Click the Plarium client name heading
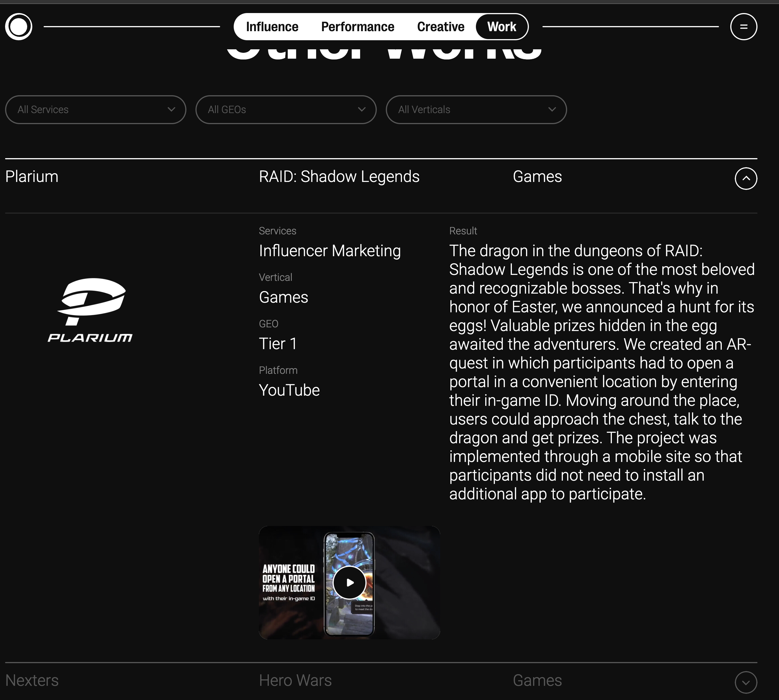779x700 pixels. (32, 177)
